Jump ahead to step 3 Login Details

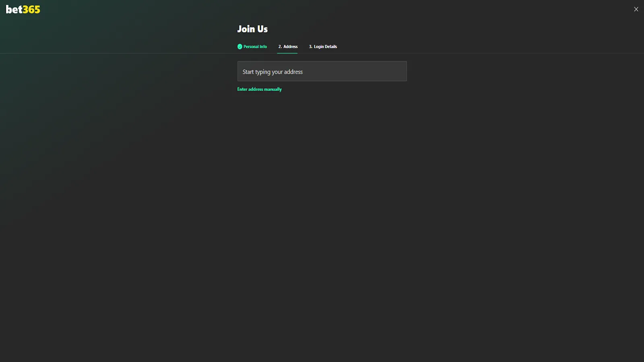322,46
